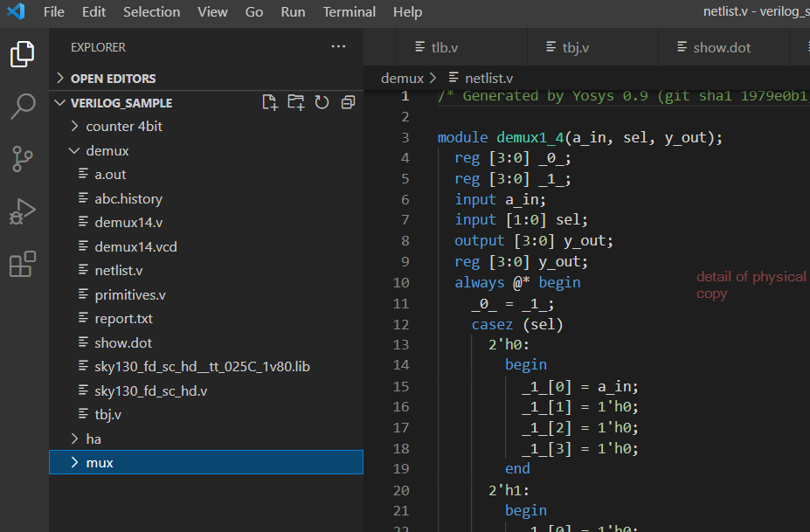Place cursor on 'casez (sel)' code line

pos(517,324)
